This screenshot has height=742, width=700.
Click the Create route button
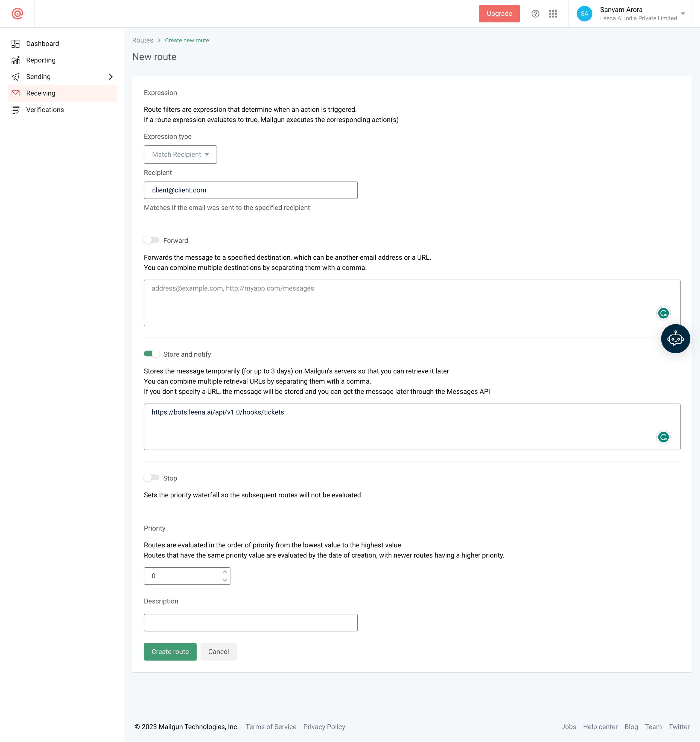pos(170,652)
